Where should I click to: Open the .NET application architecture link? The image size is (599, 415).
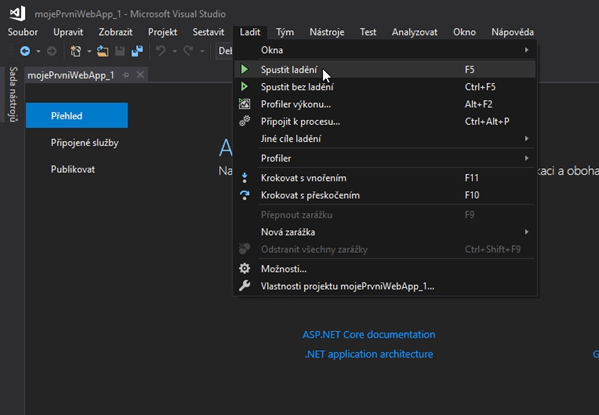[369, 354]
